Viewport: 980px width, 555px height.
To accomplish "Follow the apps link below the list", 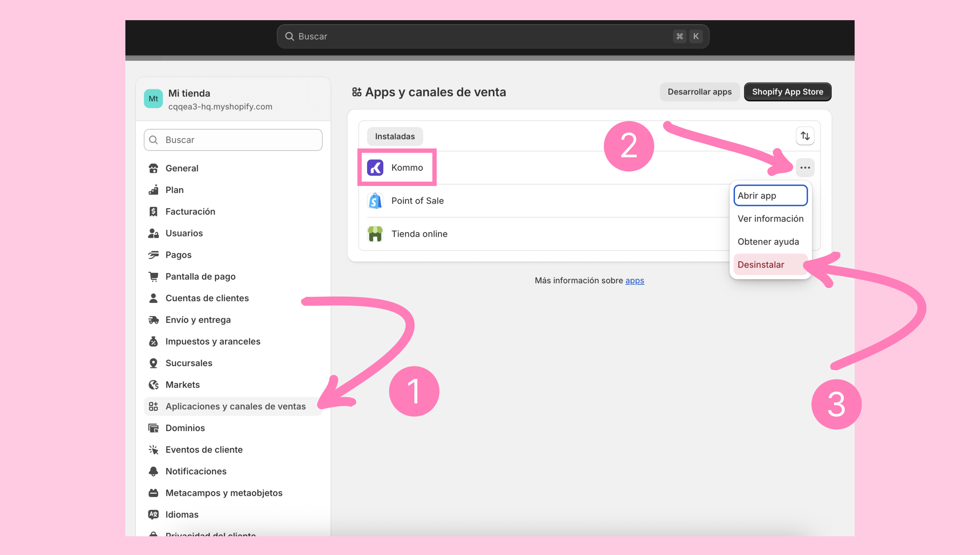I will click(635, 280).
